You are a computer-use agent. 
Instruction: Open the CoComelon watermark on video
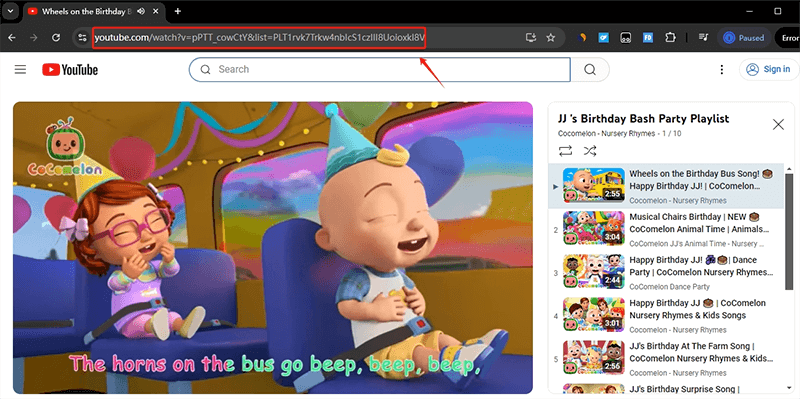65,148
